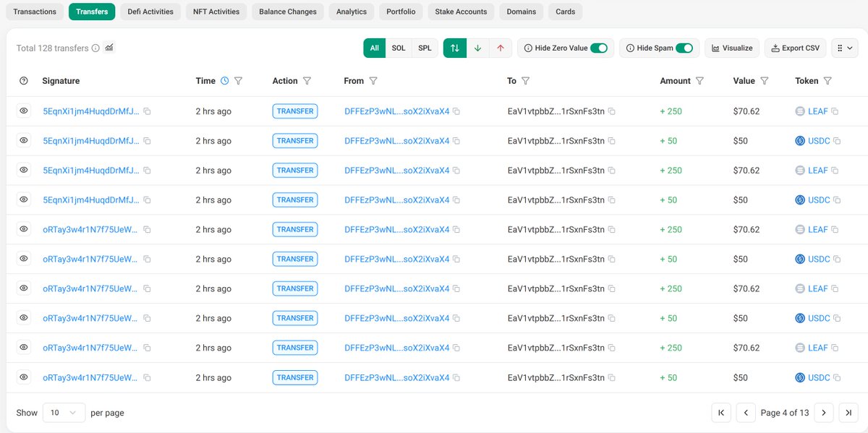Viewport: 868px width, 433px height.
Task: Export the transfers via Export CSV
Action: click(795, 48)
